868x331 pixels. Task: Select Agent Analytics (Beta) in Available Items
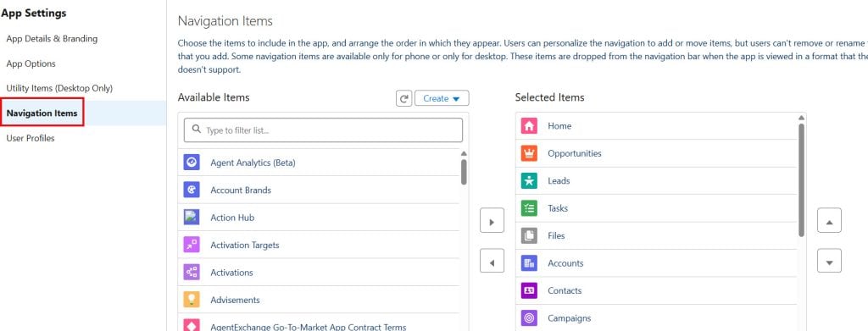[253, 163]
